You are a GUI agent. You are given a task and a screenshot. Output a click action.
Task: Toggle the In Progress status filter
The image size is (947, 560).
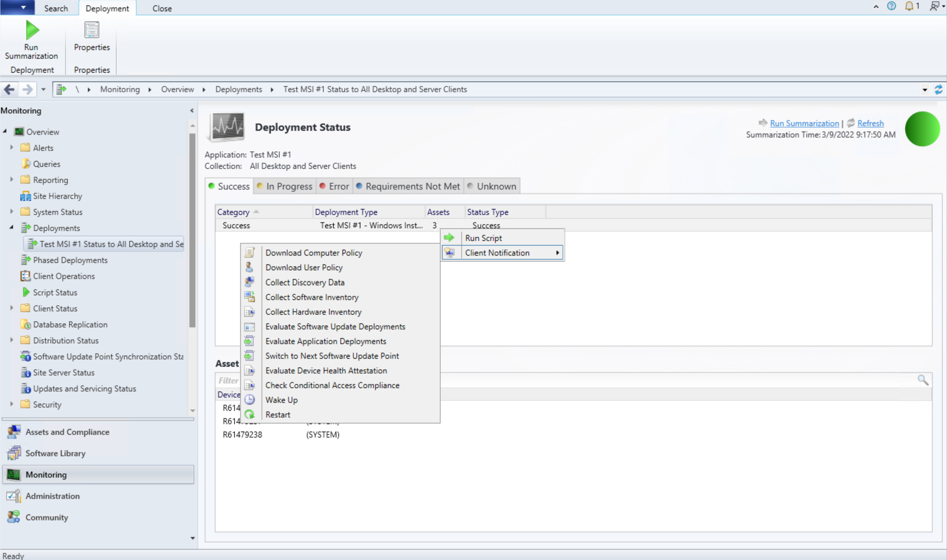(x=283, y=186)
